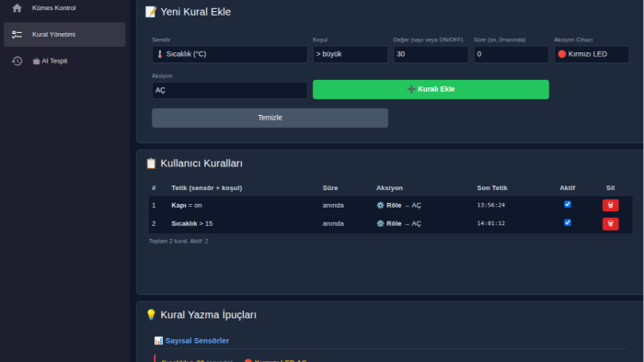The width and height of the screenshot is (644, 362).
Task: Click the Sayısal Sensörler heading link
Action: pos(197,341)
